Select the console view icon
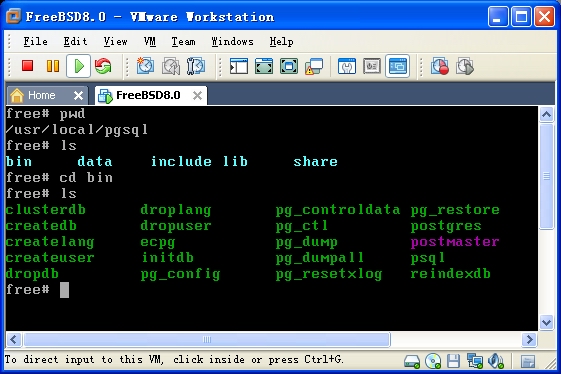561x374 pixels. click(397, 66)
